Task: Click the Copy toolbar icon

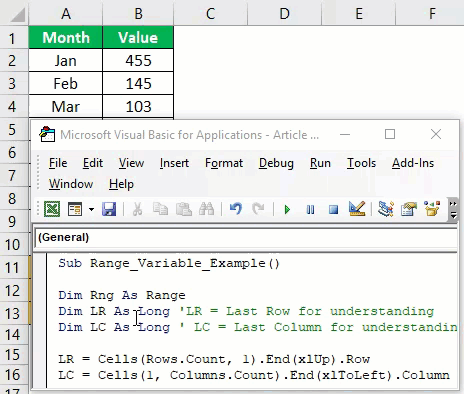Action: tap(160, 209)
